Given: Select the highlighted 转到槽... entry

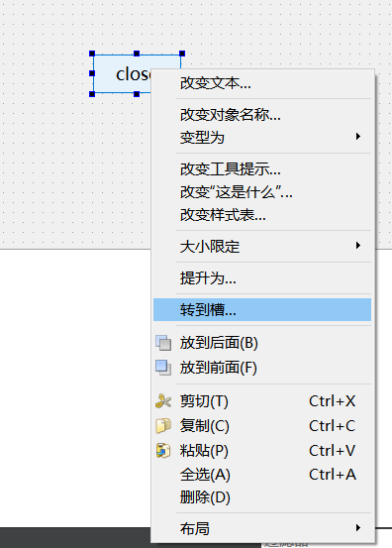Looking at the screenshot, I should click(262, 309).
